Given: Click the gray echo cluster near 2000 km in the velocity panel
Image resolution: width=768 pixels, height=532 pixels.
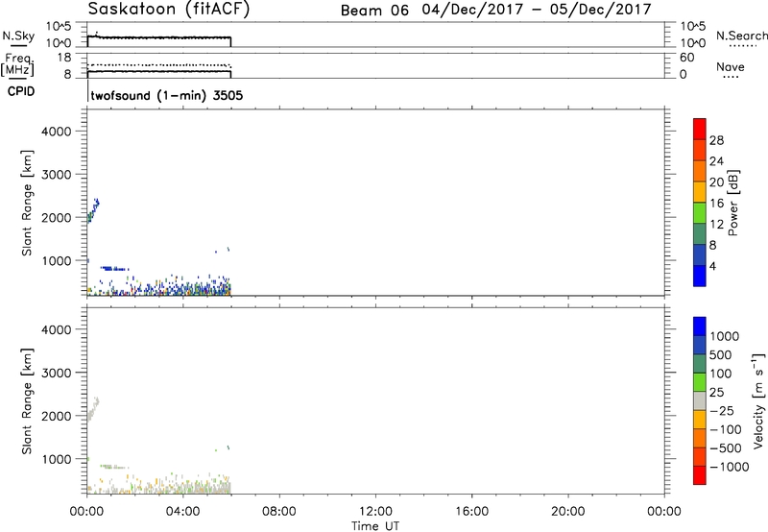Looking at the screenshot, I should click(x=93, y=409).
